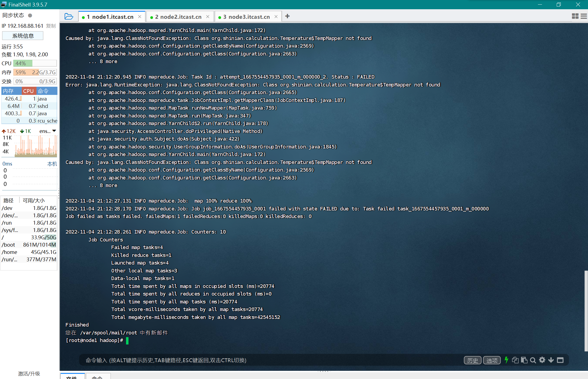The height and width of the screenshot is (379, 588).
Task: Expand the network interface ens dropdown
Action: click(x=54, y=131)
